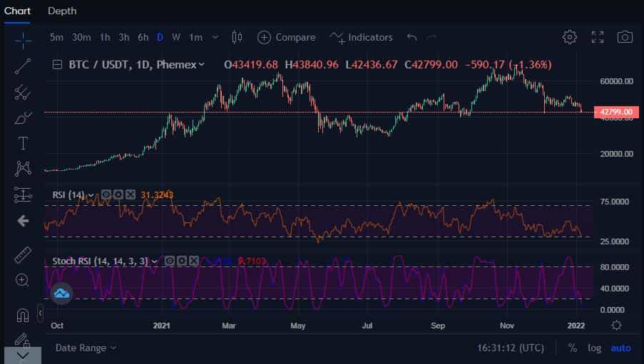The width and height of the screenshot is (644, 364).
Task: Open Stoch RSI indicator settings
Action: coord(182,261)
